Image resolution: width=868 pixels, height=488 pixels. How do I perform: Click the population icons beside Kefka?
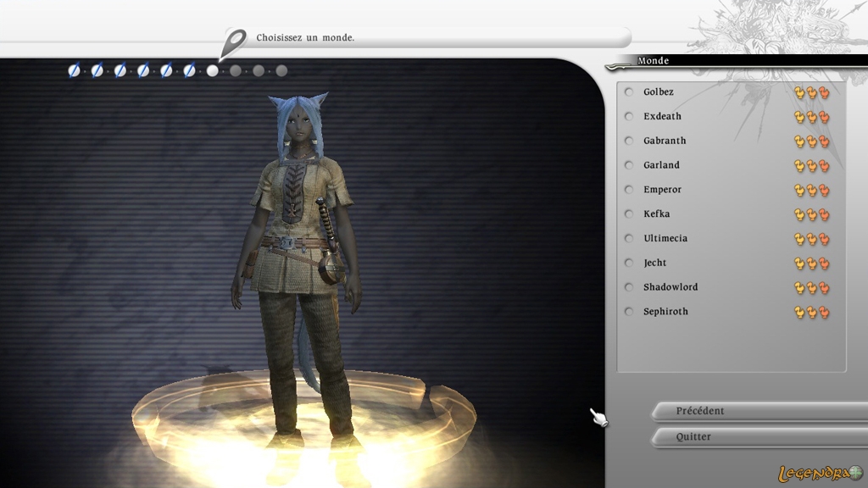coord(811,214)
